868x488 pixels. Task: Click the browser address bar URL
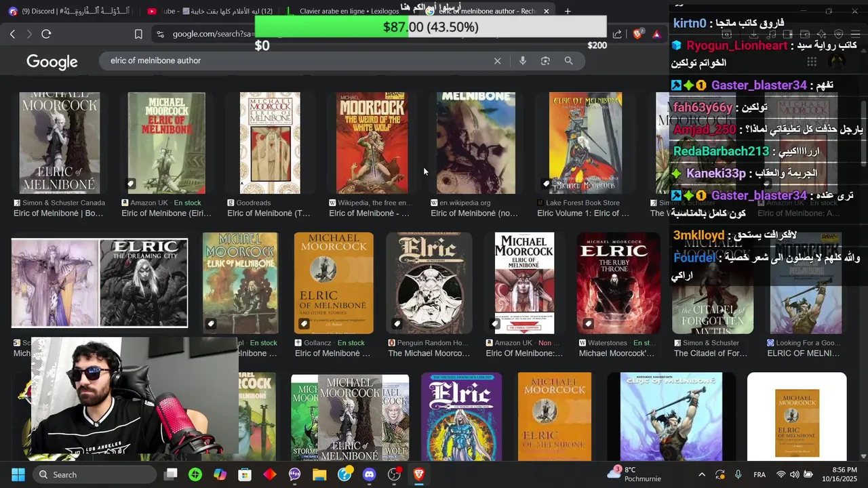(213, 34)
